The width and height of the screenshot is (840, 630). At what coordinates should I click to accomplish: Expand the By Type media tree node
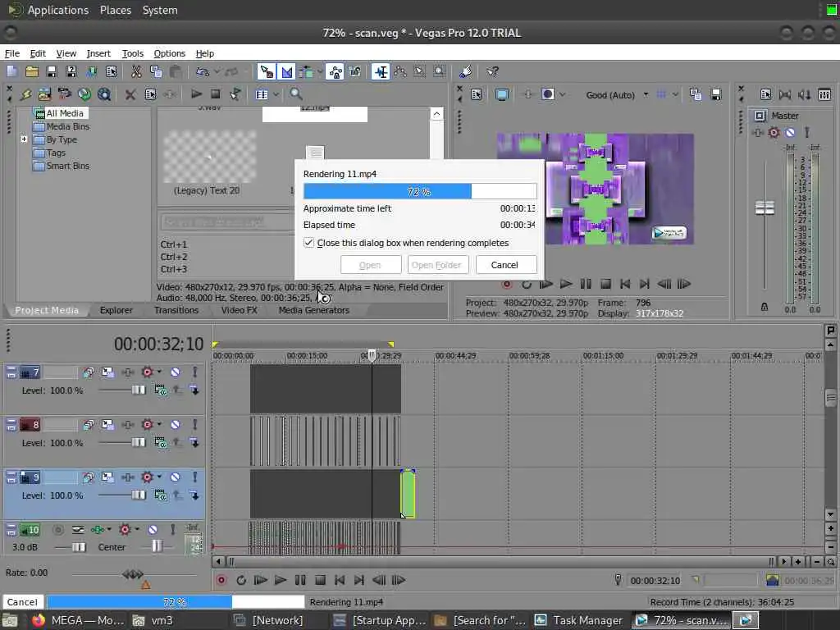(x=24, y=139)
